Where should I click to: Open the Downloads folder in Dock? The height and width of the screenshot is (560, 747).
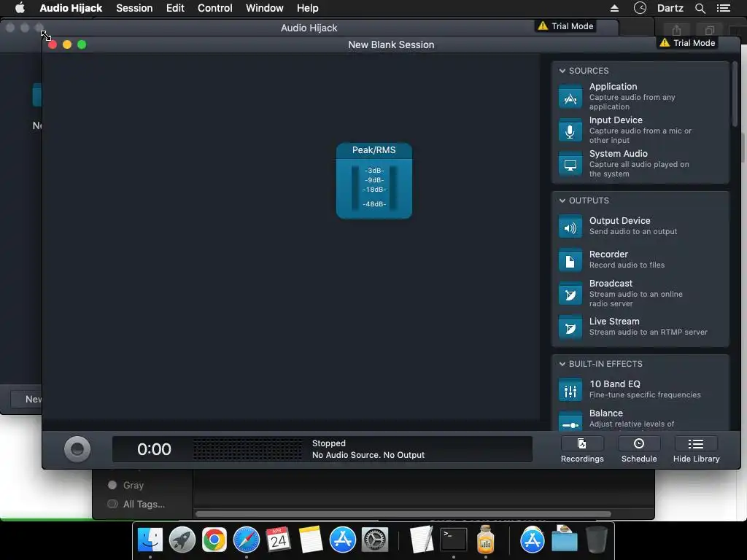565,539
